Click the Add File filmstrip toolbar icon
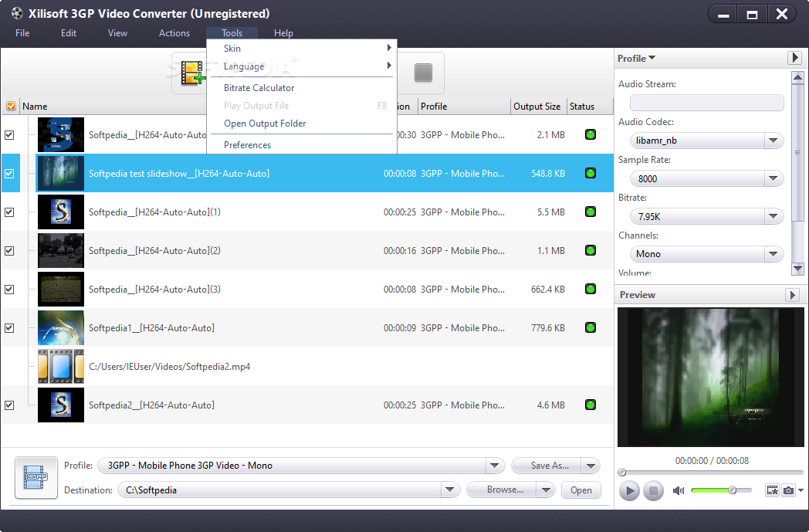The height and width of the screenshot is (532, 809). pyautogui.click(x=192, y=73)
